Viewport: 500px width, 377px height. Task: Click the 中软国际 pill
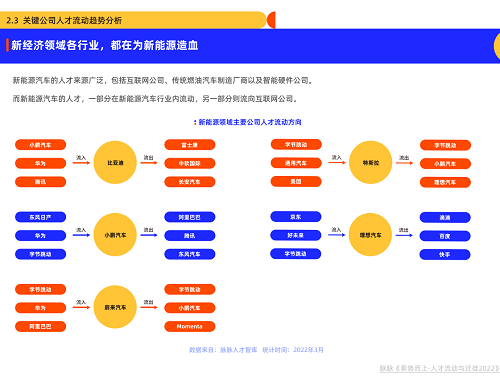point(190,163)
